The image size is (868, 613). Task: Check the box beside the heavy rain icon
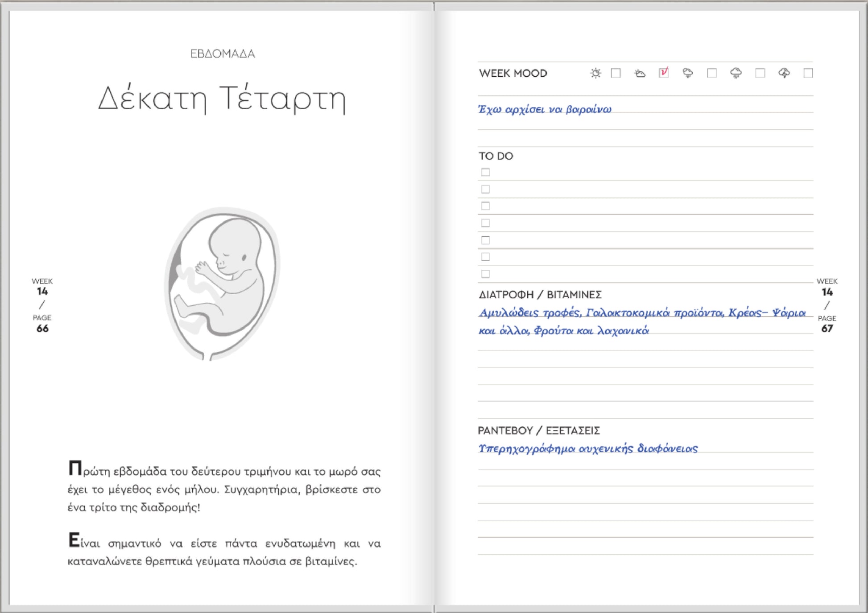(760, 73)
